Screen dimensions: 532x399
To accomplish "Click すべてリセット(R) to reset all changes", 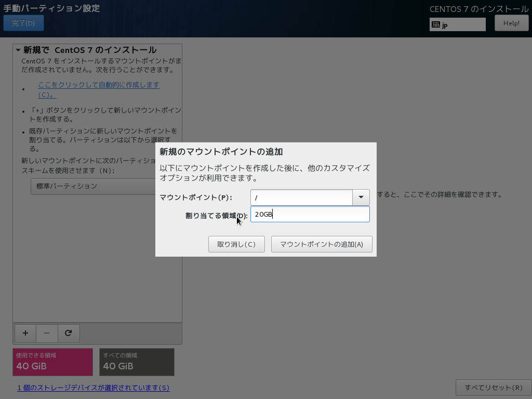I will tap(493, 387).
